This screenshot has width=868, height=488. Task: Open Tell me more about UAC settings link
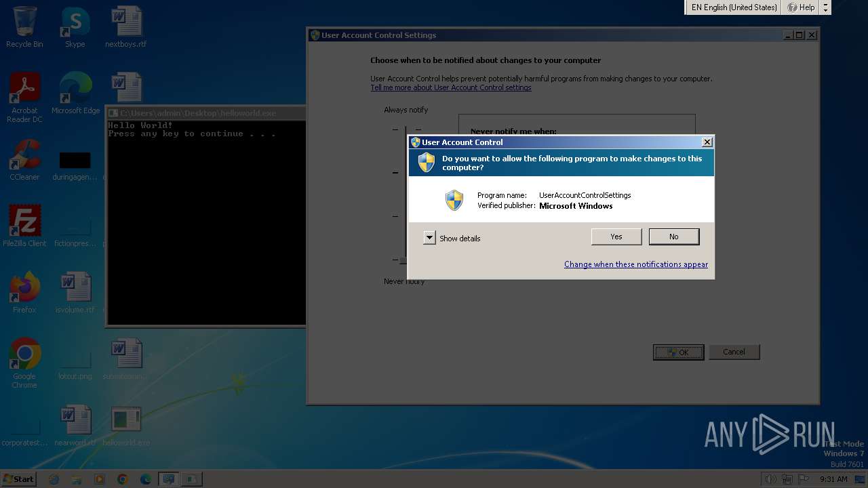pyautogui.click(x=451, y=87)
